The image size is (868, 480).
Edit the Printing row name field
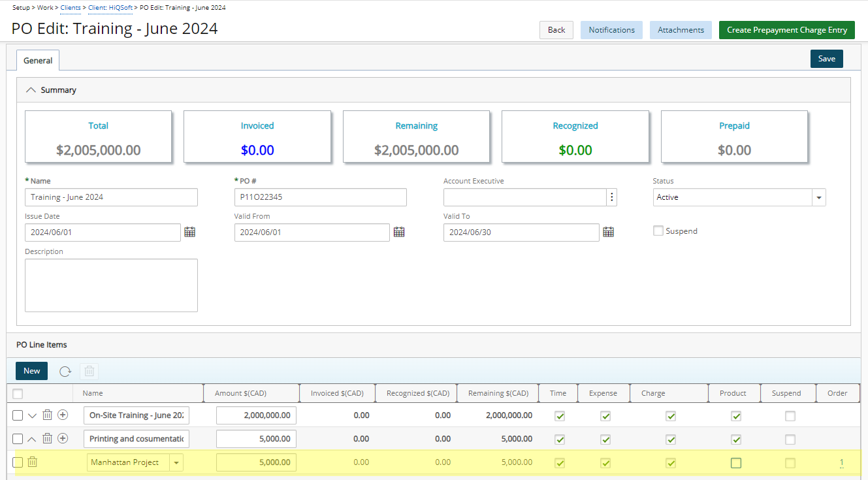point(137,439)
